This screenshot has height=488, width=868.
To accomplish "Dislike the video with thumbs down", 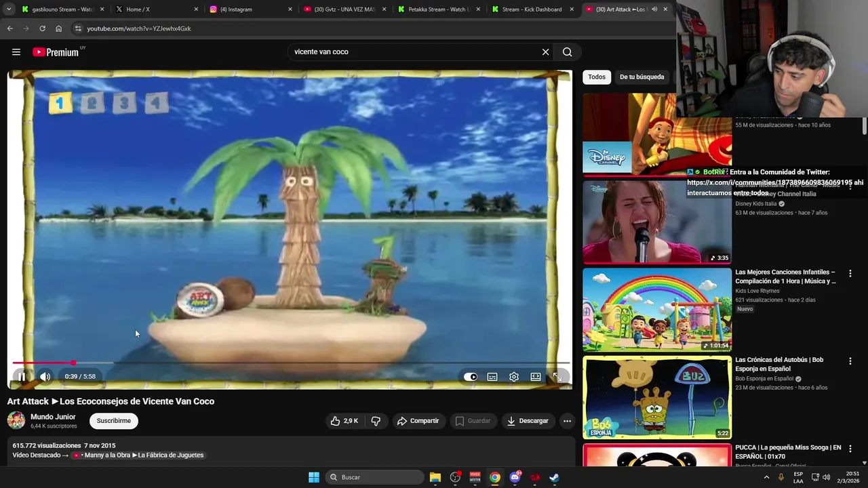I will click(x=376, y=421).
